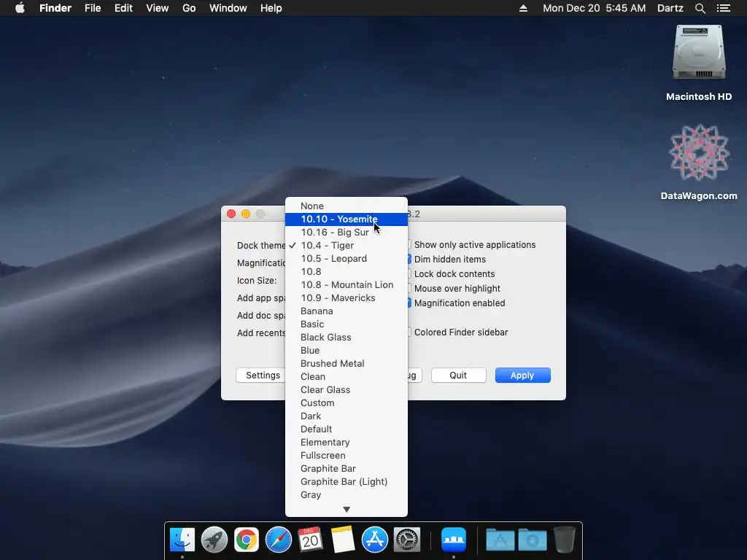
Task: Open the Window menu
Action: [x=228, y=8]
